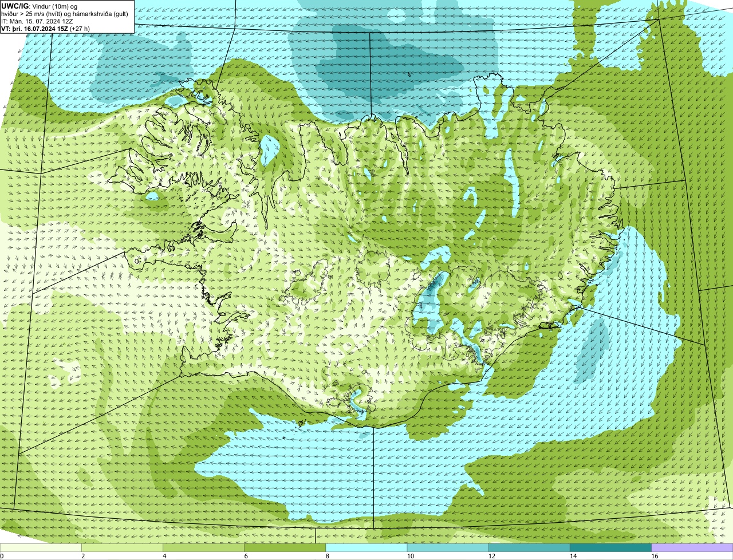Click the '14' legend scale label
The image size is (733, 560).
(573, 556)
